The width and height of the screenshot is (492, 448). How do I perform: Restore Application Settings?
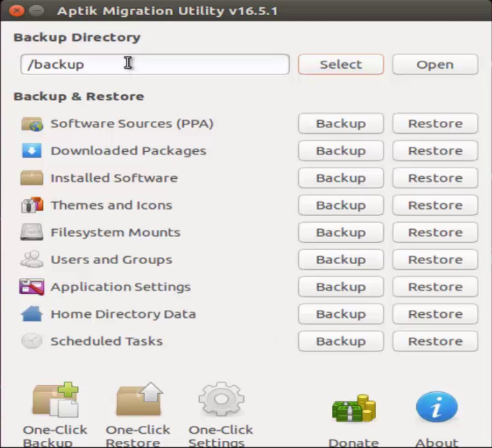[436, 287]
